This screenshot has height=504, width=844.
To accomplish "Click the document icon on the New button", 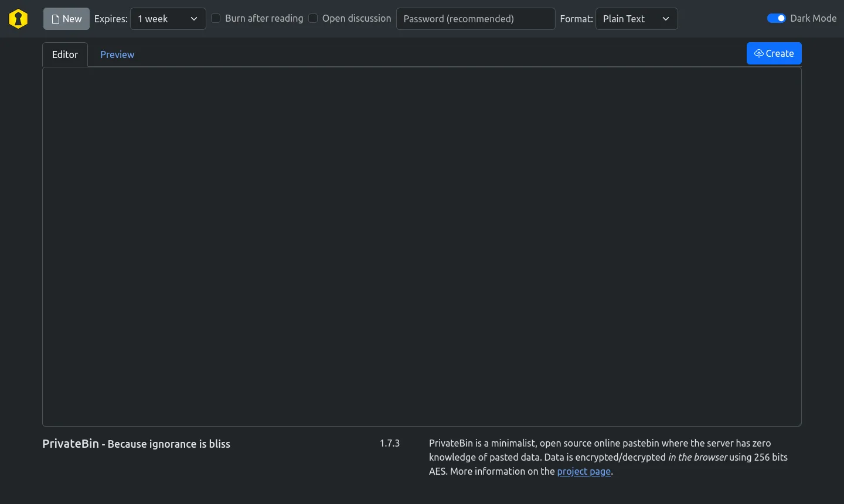I will [x=54, y=18].
